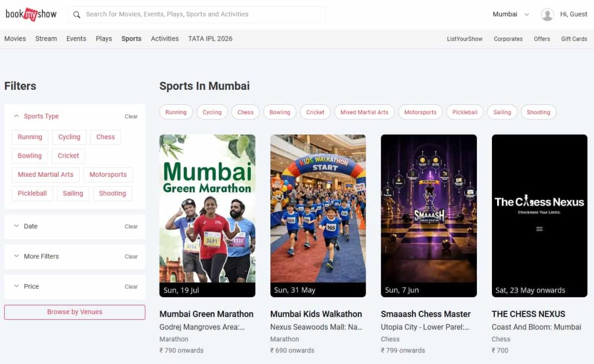Click the guest profile avatar icon
The image size is (594, 364).
pyautogui.click(x=547, y=14)
